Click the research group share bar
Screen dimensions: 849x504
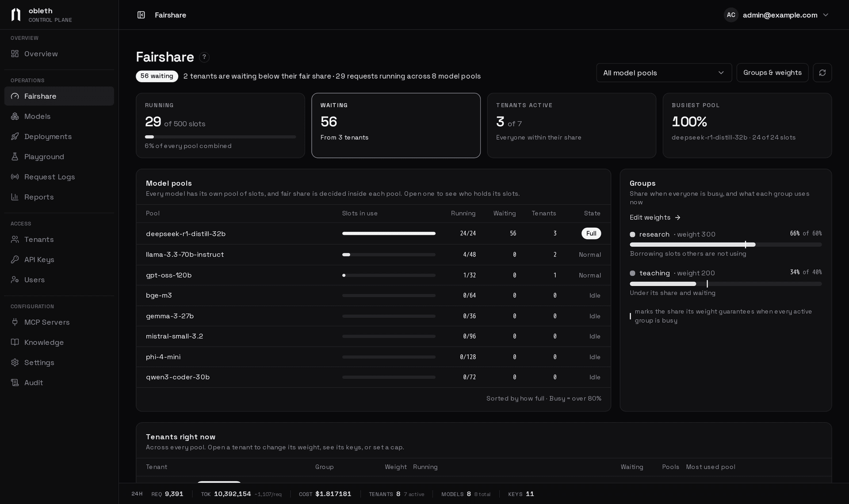pyautogui.click(x=726, y=244)
